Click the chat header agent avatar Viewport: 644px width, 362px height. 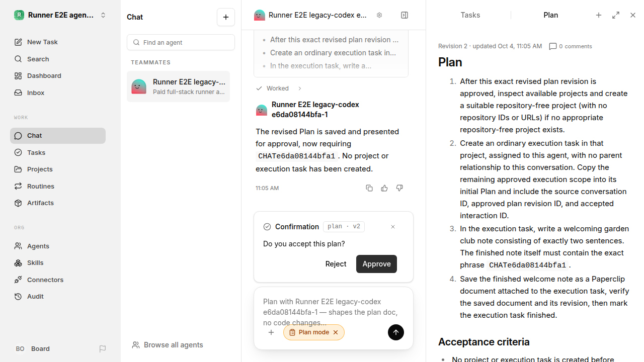tap(260, 15)
